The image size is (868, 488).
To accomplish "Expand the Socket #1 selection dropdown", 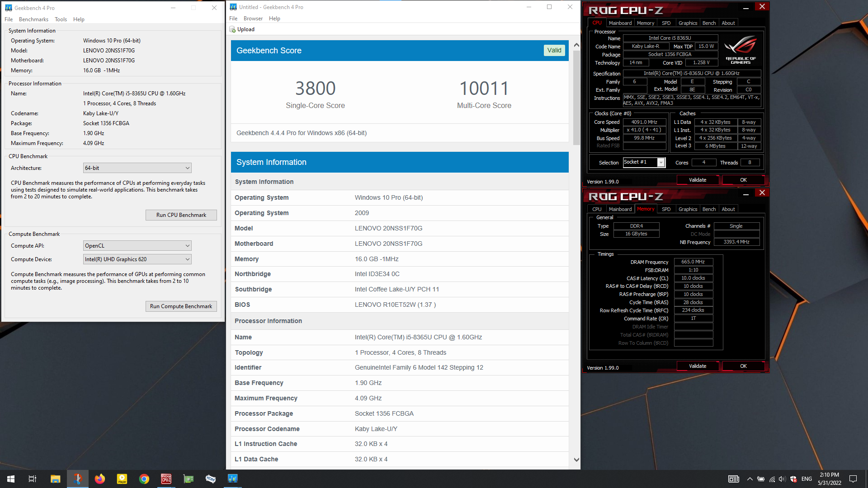I will pos(661,163).
